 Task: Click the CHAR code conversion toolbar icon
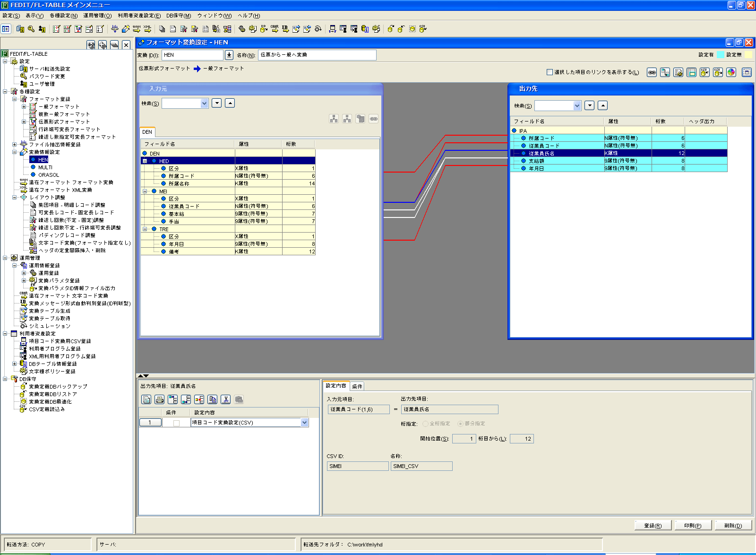tap(275, 29)
